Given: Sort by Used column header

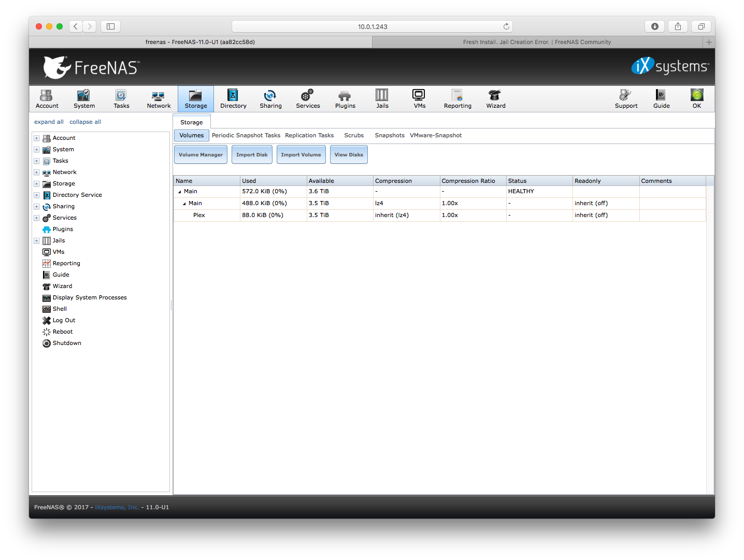Looking at the screenshot, I should pyautogui.click(x=273, y=181).
